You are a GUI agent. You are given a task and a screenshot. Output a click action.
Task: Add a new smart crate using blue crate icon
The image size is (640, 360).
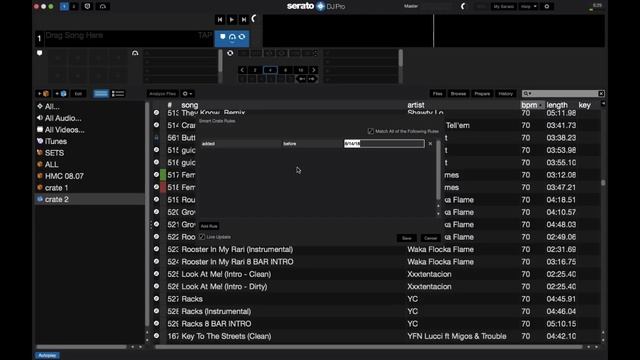pyautogui.click(x=61, y=93)
